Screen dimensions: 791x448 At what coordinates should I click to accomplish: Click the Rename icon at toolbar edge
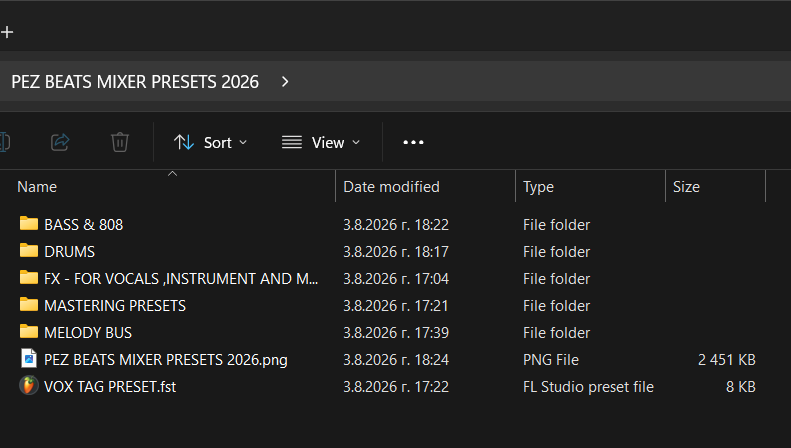(x=5, y=142)
